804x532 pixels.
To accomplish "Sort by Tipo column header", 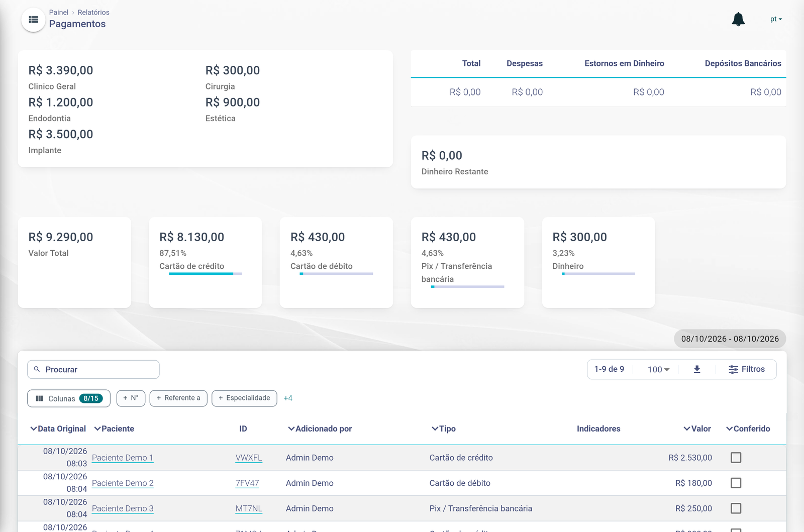I will (444, 429).
